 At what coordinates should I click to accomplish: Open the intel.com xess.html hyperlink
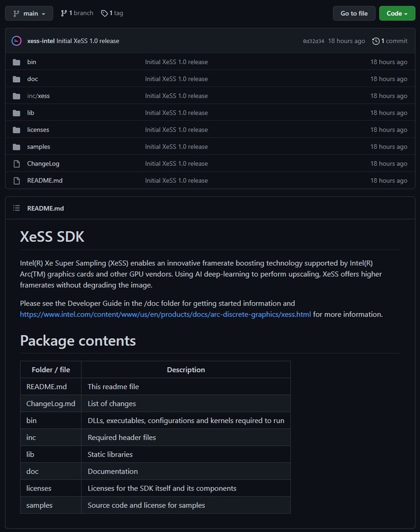tap(165, 314)
